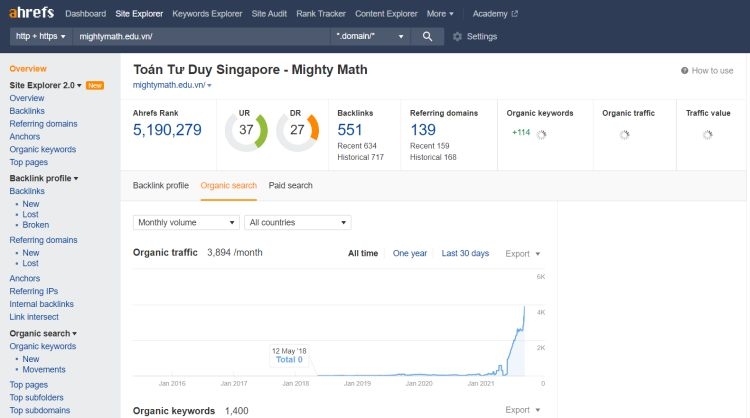750x418 pixels.
Task: Switch to Organic search tab
Action: tap(229, 186)
